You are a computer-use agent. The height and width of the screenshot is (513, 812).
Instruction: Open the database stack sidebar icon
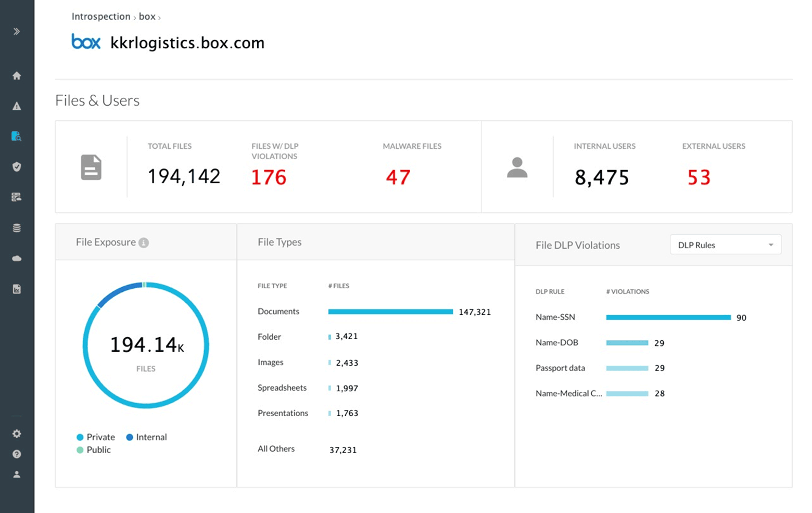(x=17, y=228)
